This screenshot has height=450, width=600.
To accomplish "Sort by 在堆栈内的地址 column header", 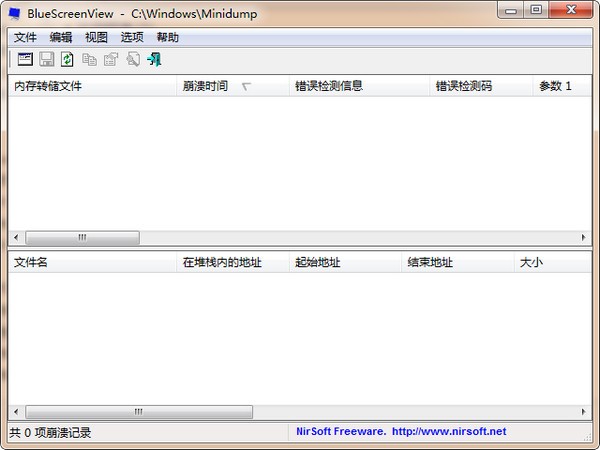I will click(233, 262).
